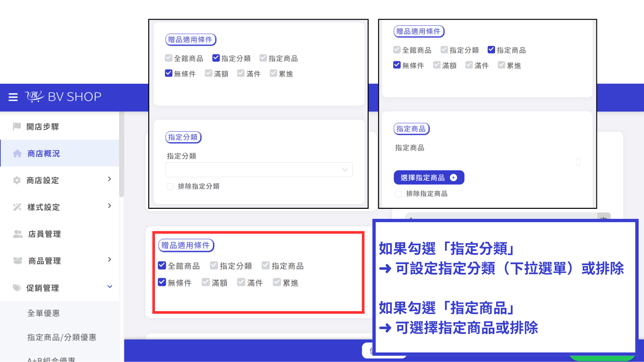Click the gear icon beside 商店設定

(x=17, y=180)
